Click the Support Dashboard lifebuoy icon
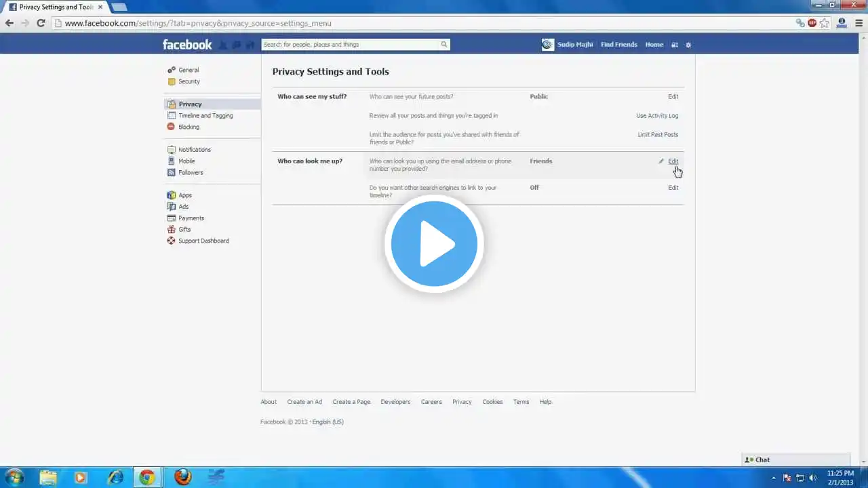 (172, 241)
